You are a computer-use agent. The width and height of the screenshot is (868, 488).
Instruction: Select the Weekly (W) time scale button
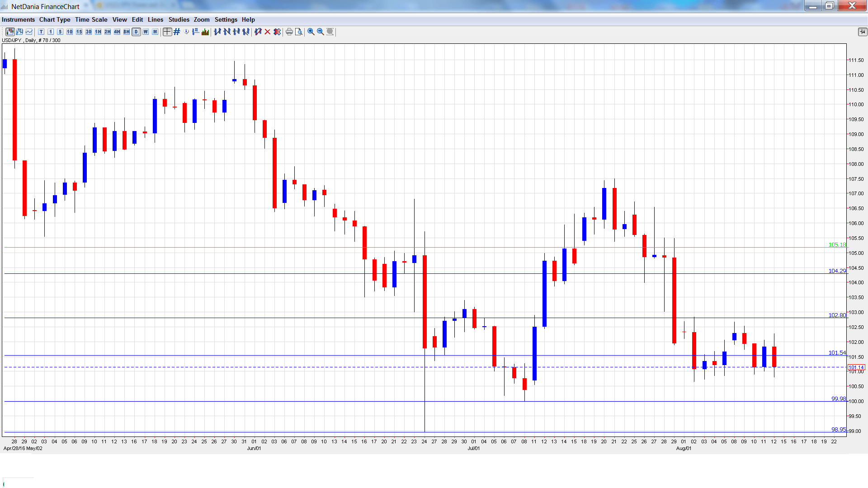146,32
